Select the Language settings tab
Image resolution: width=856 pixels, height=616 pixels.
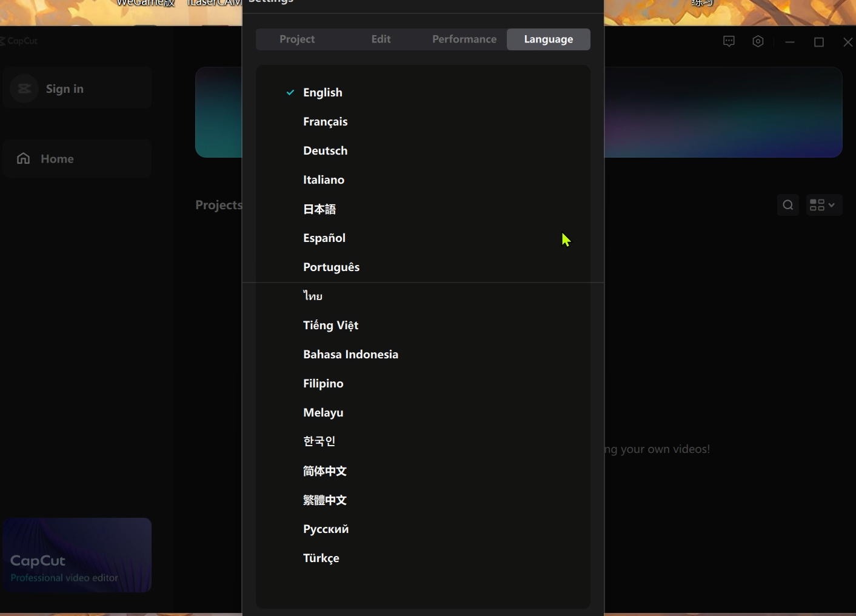(x=549, y=39)
